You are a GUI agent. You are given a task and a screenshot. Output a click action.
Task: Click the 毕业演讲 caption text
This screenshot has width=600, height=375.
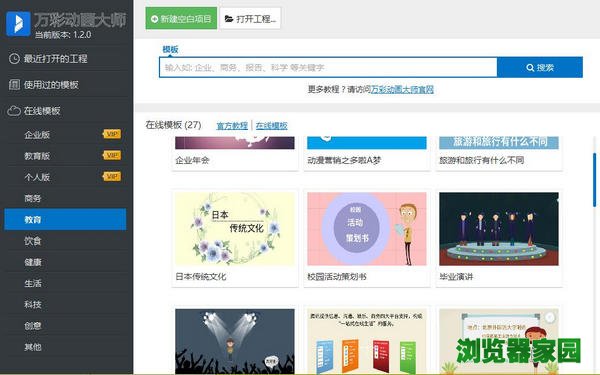click(x=457, y=276)
